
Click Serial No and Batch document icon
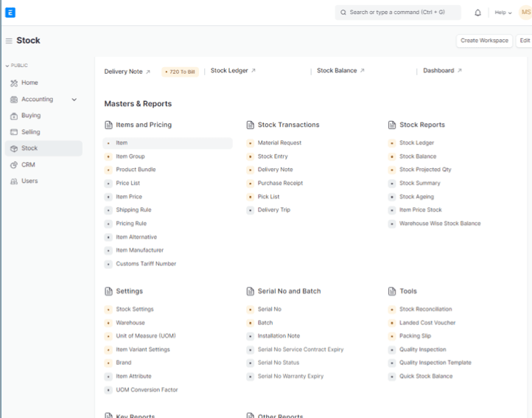(x=251, y=291)
